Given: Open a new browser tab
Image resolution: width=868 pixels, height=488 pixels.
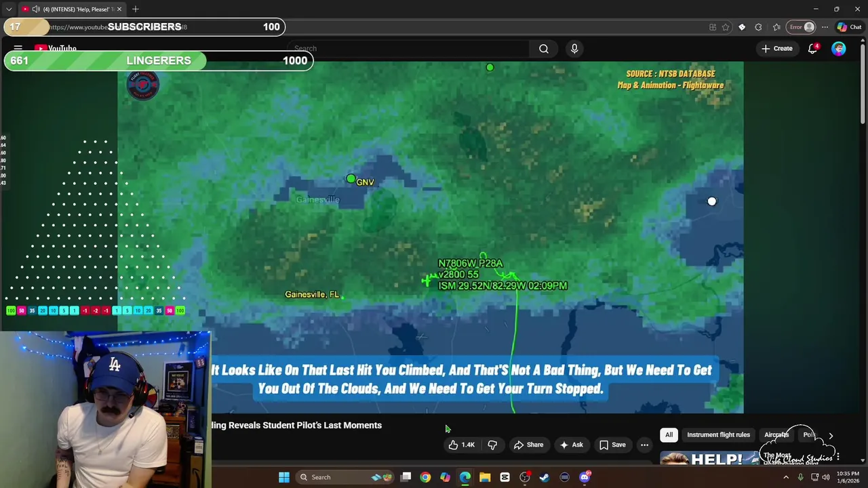Looking at the screenshot, I should click(136, 9).
